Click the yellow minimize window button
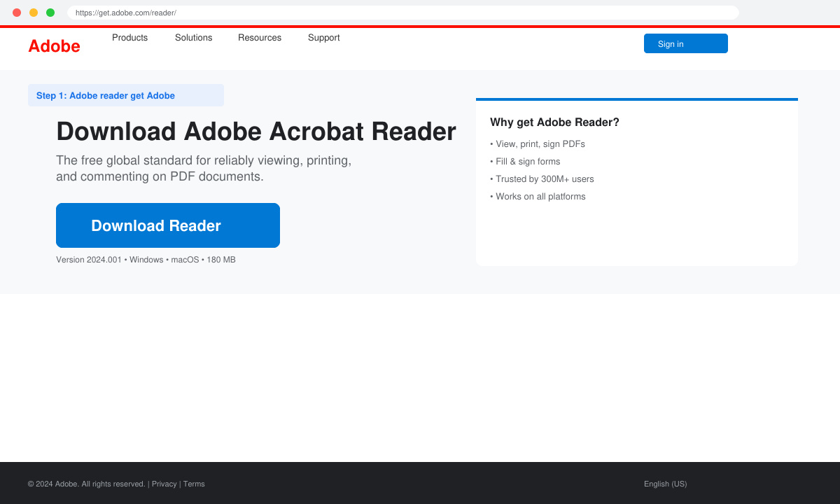840x504 pixels. [34, 13]
